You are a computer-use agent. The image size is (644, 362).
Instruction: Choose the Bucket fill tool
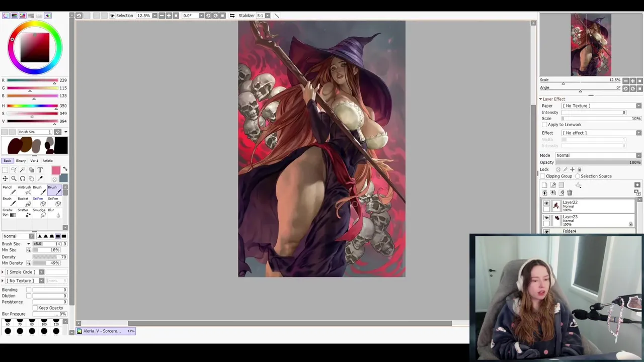coord(24,202)
